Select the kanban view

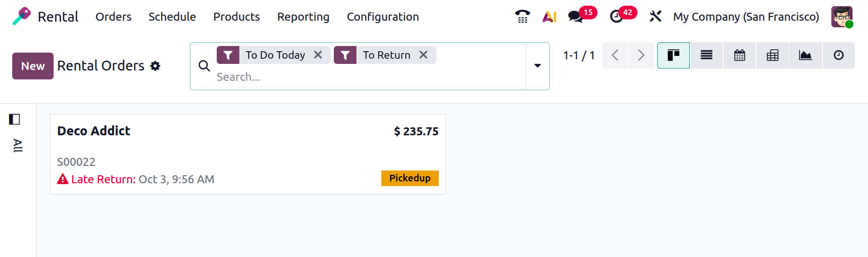tap(673, 55)
